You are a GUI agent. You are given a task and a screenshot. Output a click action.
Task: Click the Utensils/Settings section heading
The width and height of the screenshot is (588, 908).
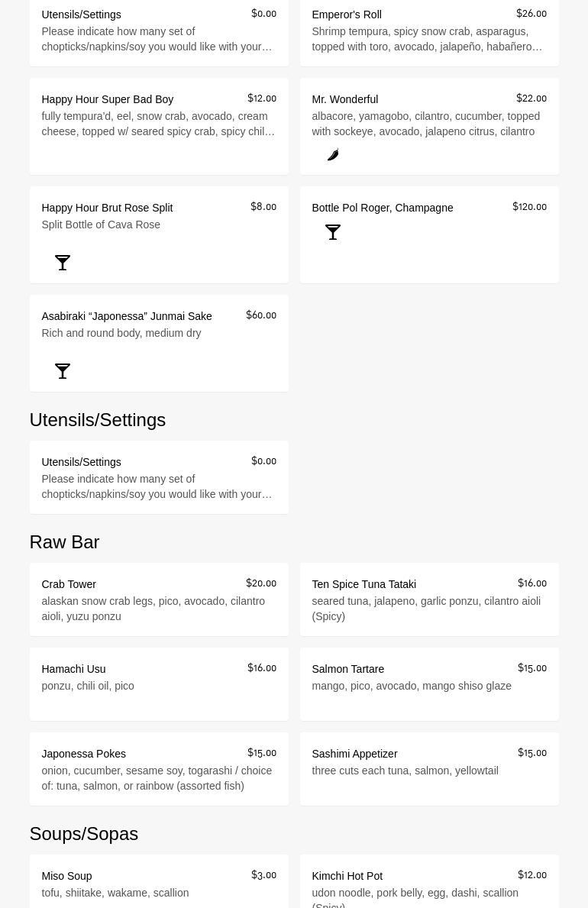[97, 420]
